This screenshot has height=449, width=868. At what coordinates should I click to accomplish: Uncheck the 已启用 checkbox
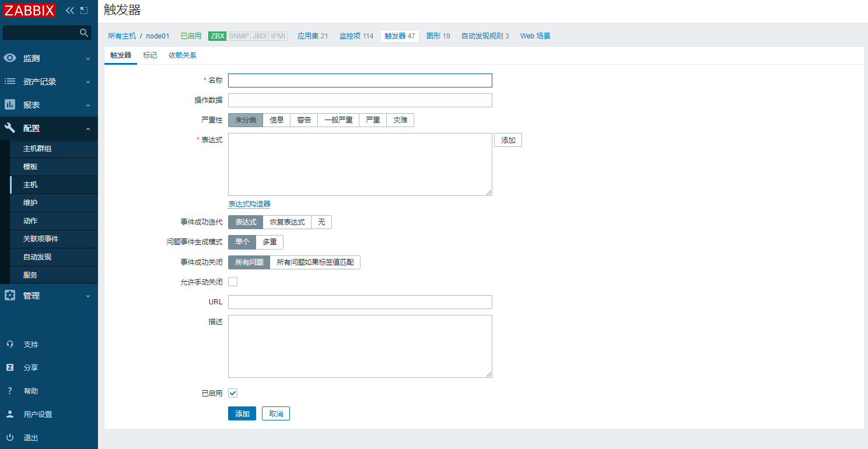[x=233, y=393]
